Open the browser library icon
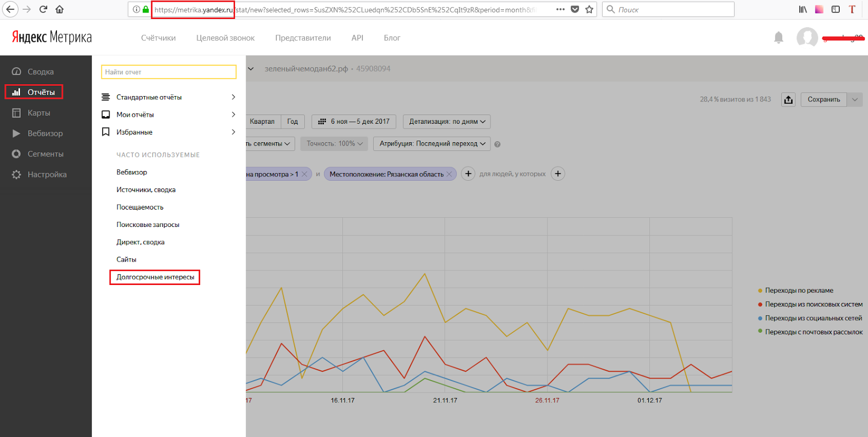Screen dimensions: 868x437 (x=803, y=9)
